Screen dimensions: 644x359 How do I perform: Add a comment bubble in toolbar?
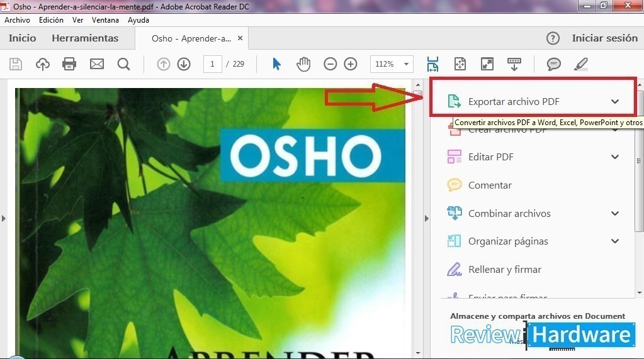[x=553, y=64]
